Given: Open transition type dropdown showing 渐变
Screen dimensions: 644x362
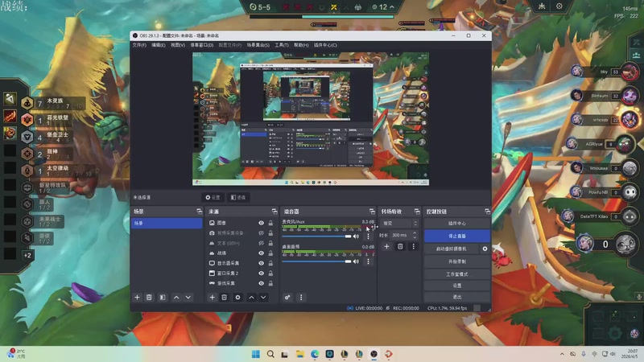Looking at the screenshot, I should (399, 224).
